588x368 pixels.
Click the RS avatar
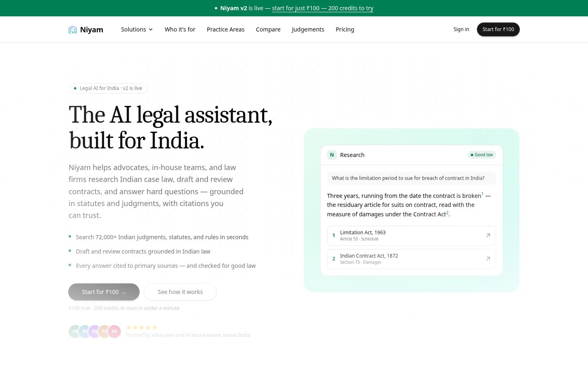[85, 331]
